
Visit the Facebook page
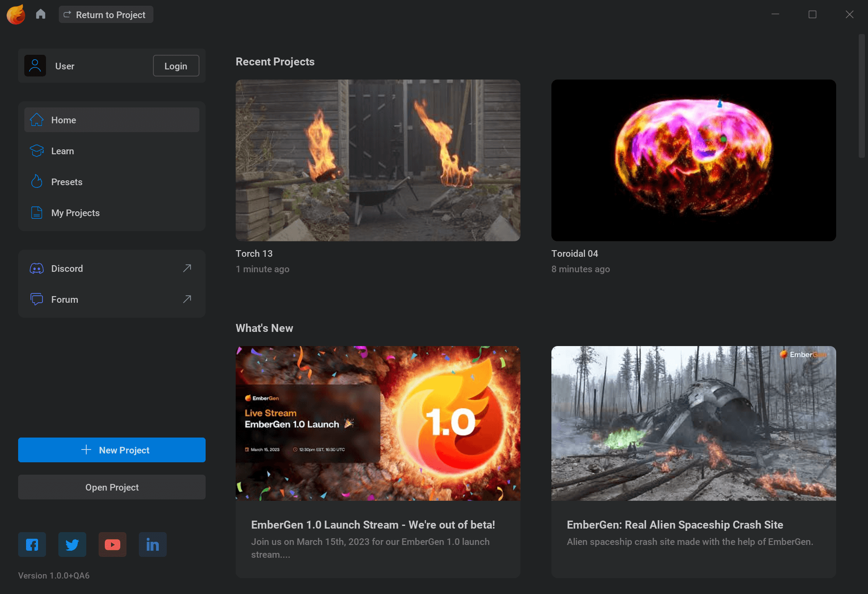[x=32, y=544]
